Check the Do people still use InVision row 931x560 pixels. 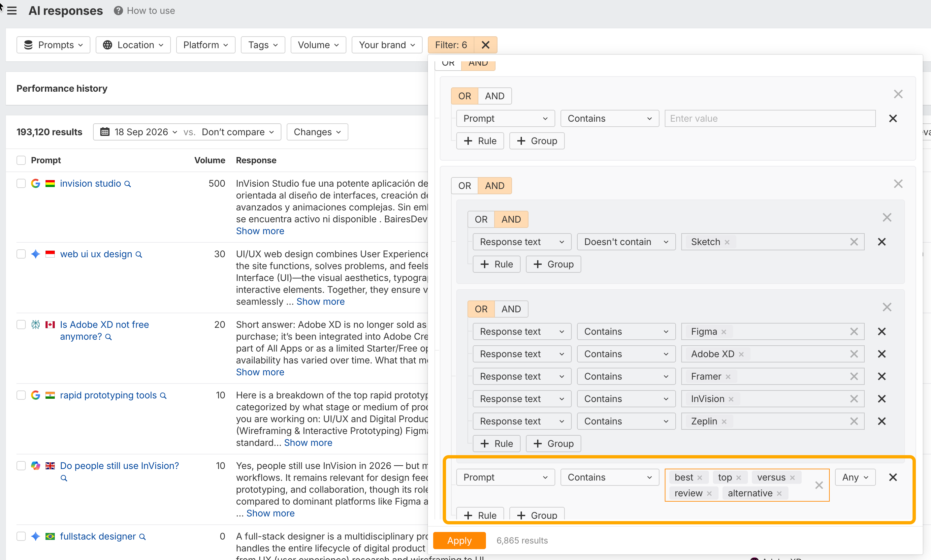pyautogui.click(x=21, y=466)
